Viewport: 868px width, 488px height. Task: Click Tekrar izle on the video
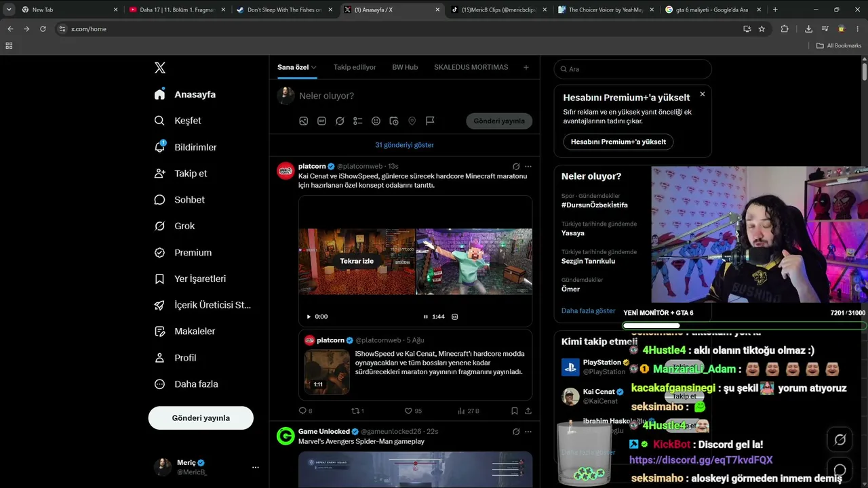click(x=357, y=261)
